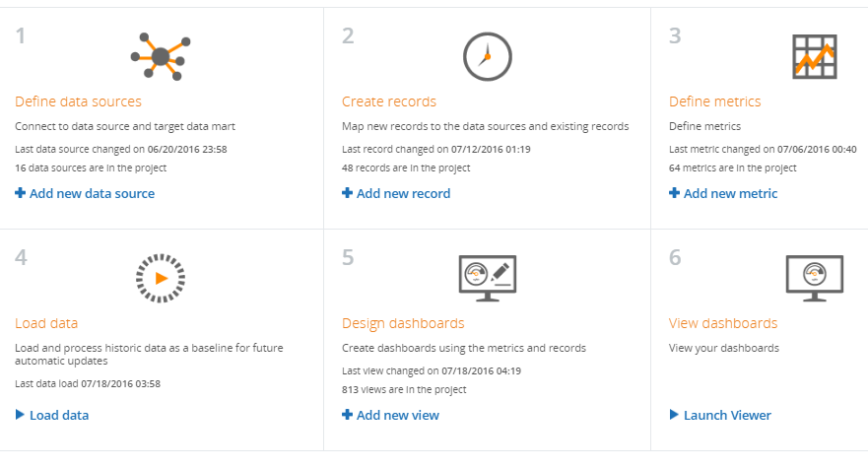Select the Launch Viewer link

click(x=727, y=415)
